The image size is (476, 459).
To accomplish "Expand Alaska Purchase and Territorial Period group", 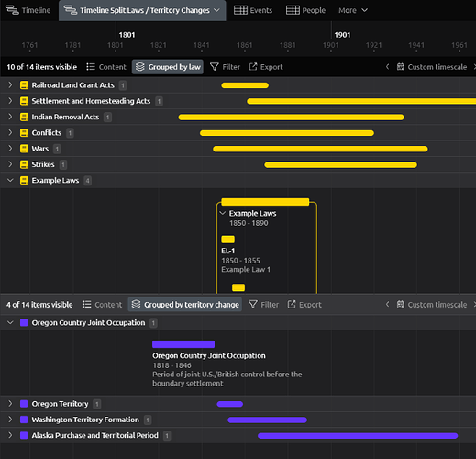I will [x=10, y=435].
